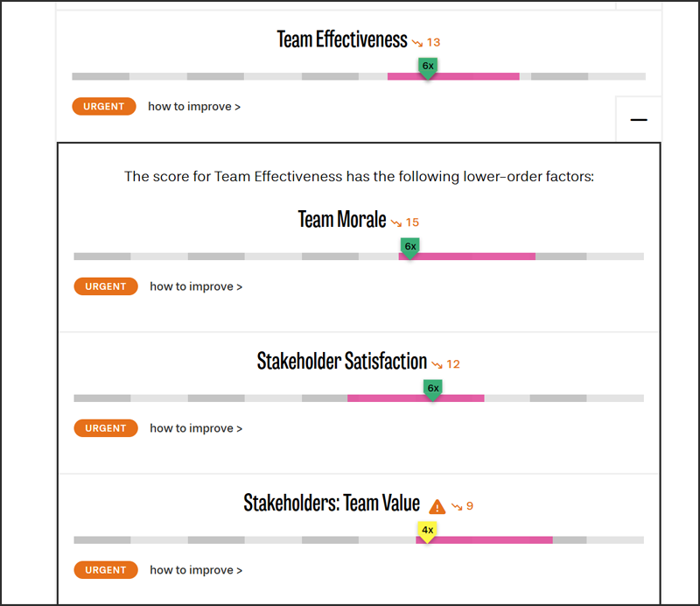Open how to improve for Team Effectiveness
Image resolution: width=700 pixels, height=606 pixels.
pos(193,106)
